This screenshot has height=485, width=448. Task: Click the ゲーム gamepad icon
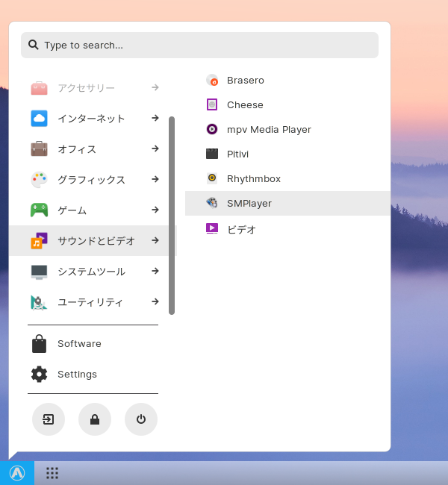coord(39,210)
